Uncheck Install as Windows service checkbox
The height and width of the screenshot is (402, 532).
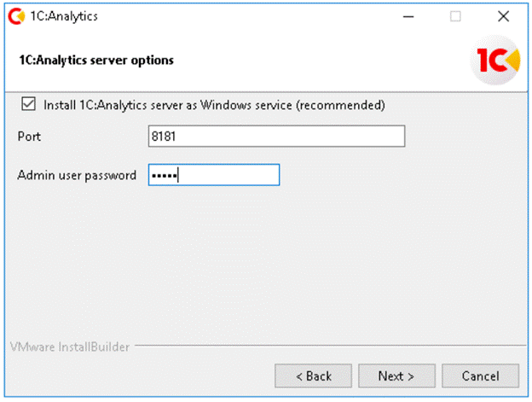pos(28,106)
